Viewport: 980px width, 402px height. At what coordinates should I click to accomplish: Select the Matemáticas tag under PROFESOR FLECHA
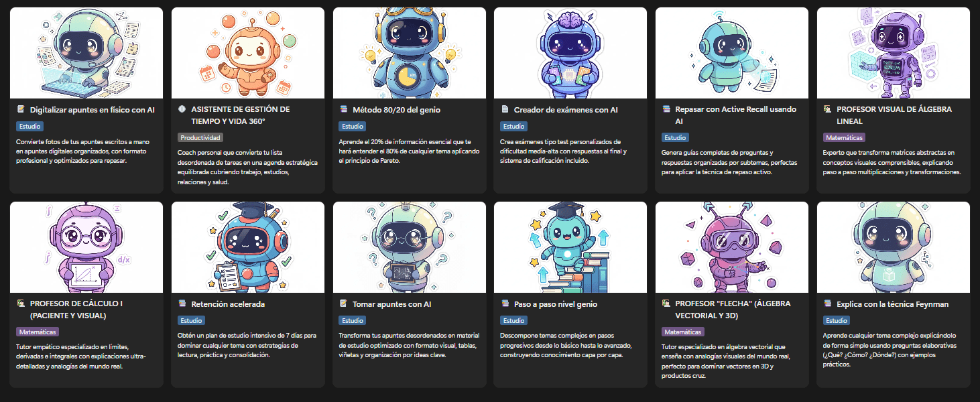click(683, 332)
